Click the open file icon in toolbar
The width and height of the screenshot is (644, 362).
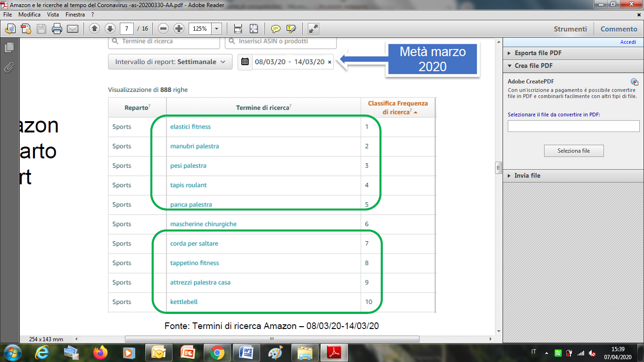pos(10,29)
